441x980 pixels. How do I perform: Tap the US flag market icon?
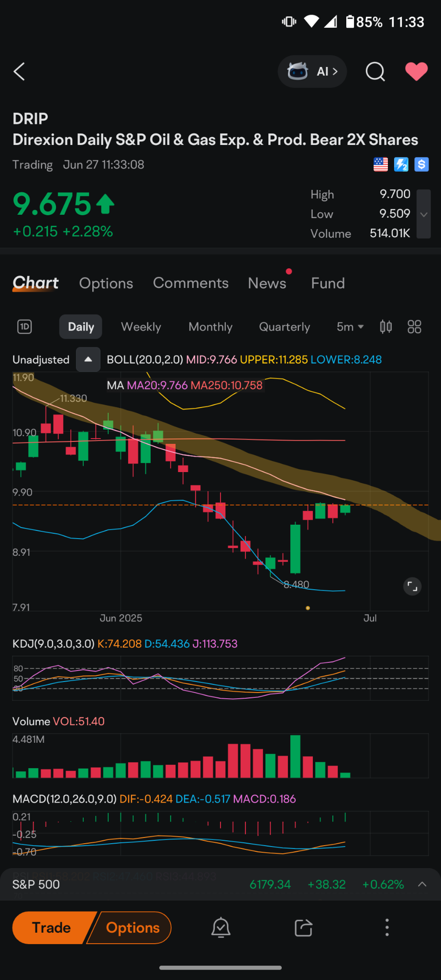click(381, 165)
